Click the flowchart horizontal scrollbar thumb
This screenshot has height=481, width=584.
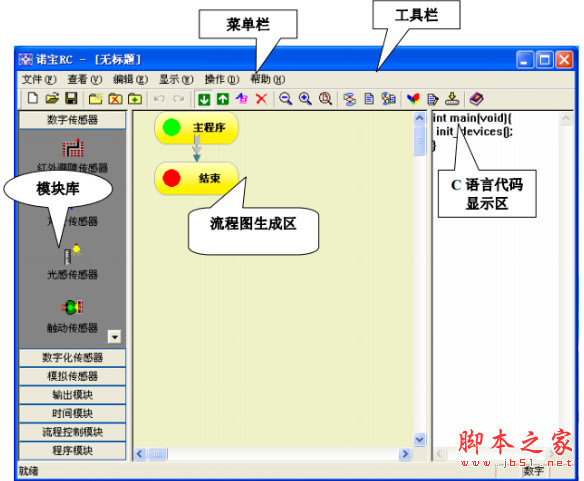tap(158, 454)
